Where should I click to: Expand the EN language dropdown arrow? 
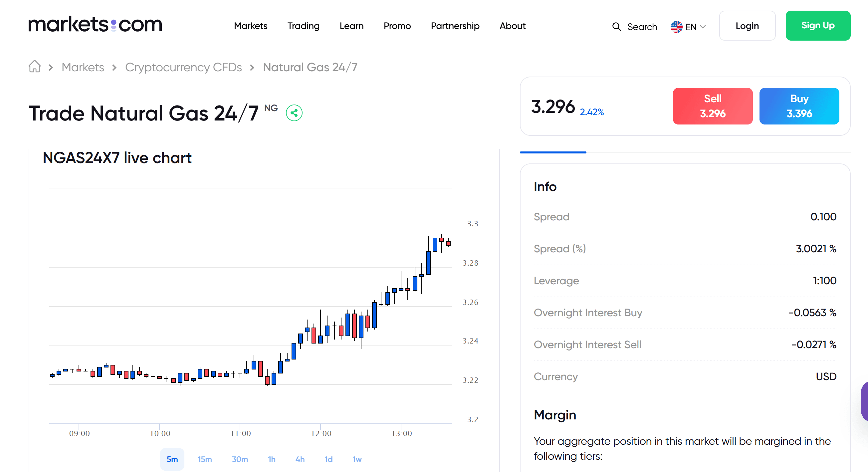tap(703, 27)
